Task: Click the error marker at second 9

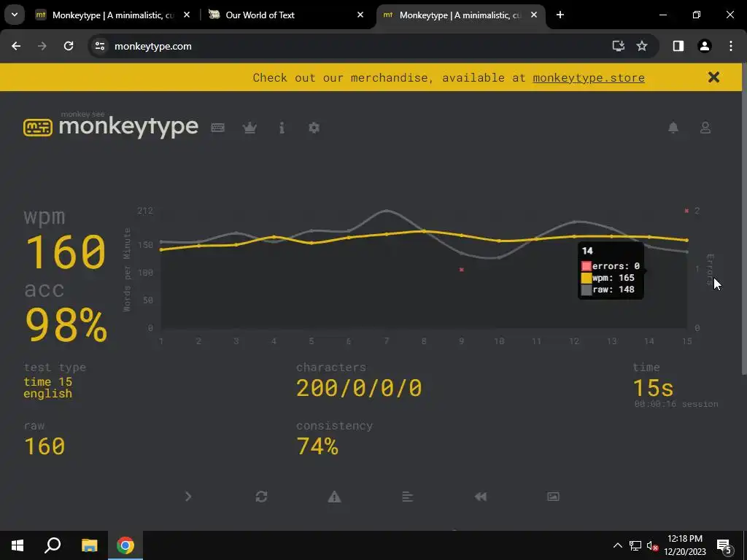Action: (461, 270)
